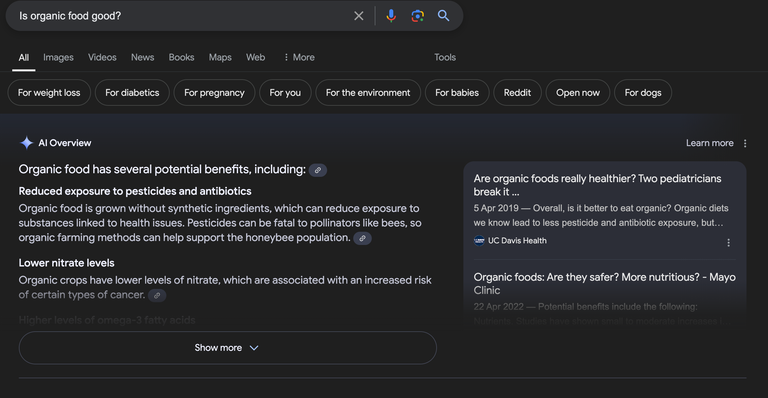Open three-dot menu on UC Davis Health result
The height and width of the screenshot is (398, 768).
click(x=728, y=242)
